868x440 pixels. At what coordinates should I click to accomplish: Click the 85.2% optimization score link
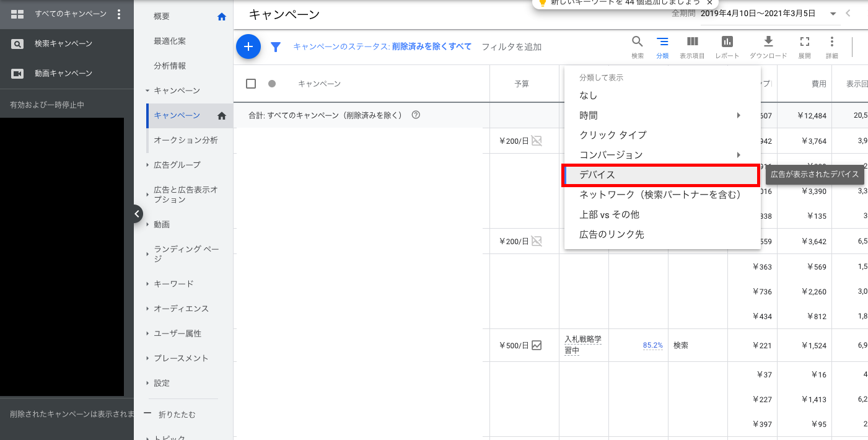pos(652,345)
